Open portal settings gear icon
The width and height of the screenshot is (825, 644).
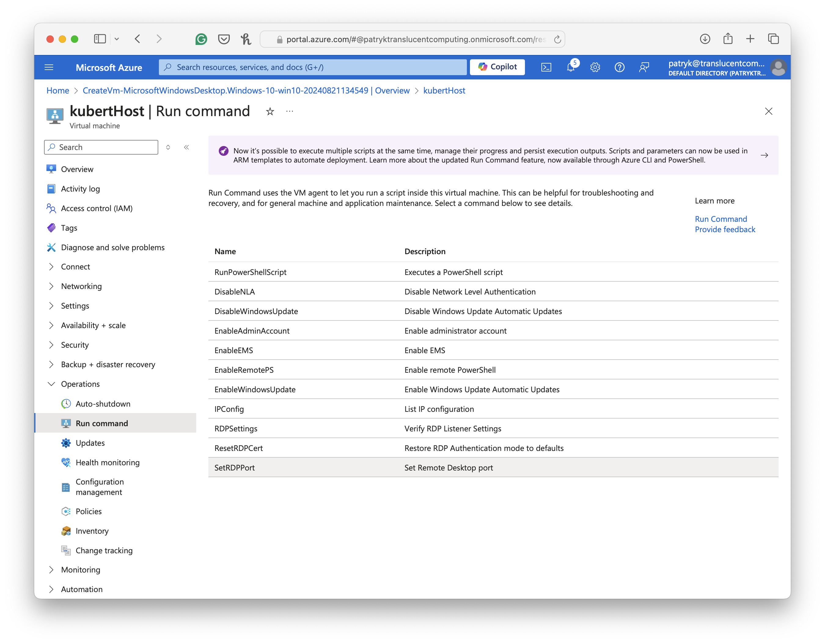[x=595, y=67]
